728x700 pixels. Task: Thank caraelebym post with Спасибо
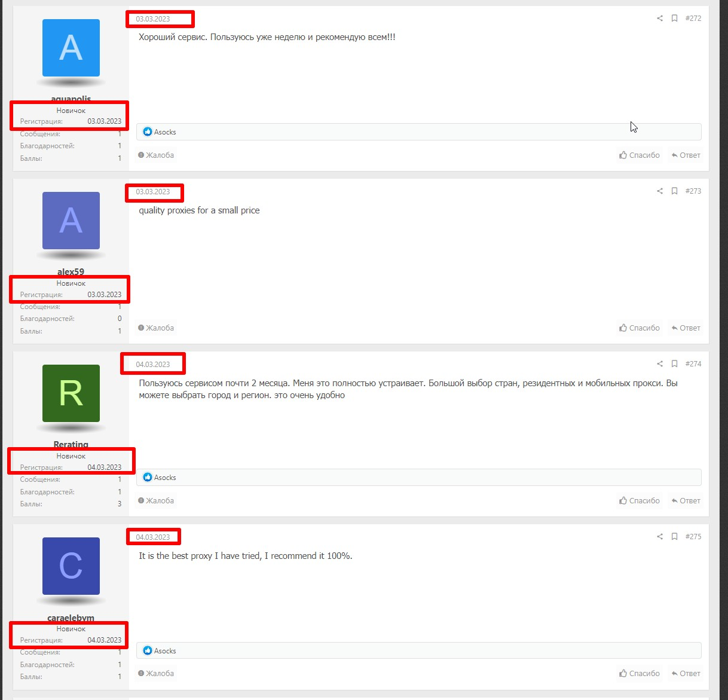[640, 674]
